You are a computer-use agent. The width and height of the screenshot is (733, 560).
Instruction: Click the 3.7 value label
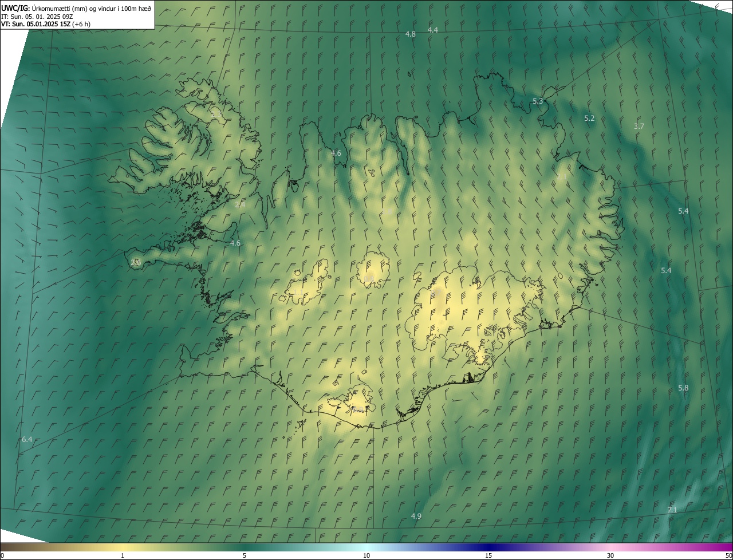(x=640, y=126)
